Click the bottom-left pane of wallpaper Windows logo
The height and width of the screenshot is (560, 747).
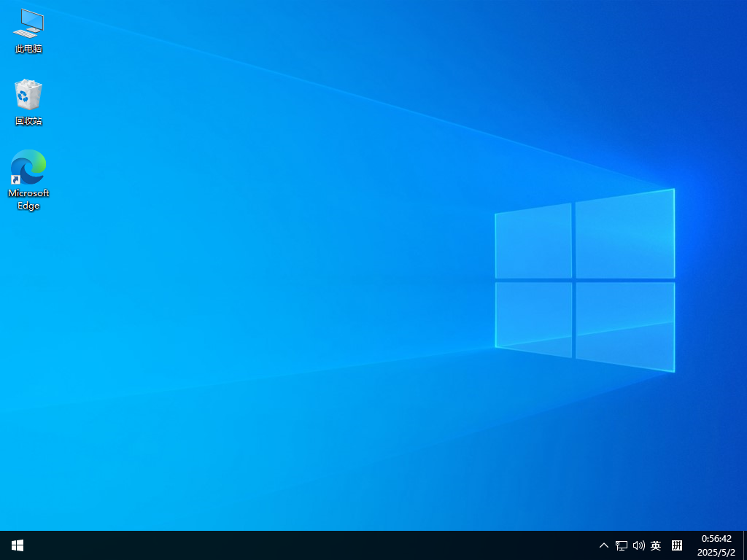click(533, 318)
